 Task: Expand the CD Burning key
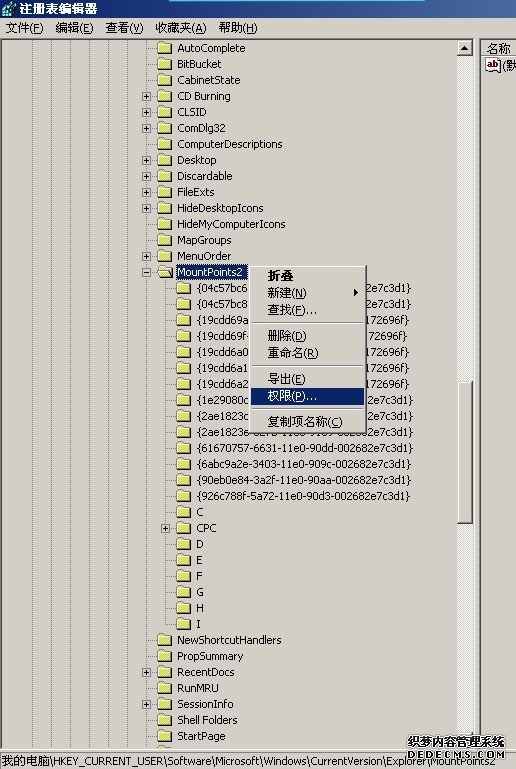146,96
